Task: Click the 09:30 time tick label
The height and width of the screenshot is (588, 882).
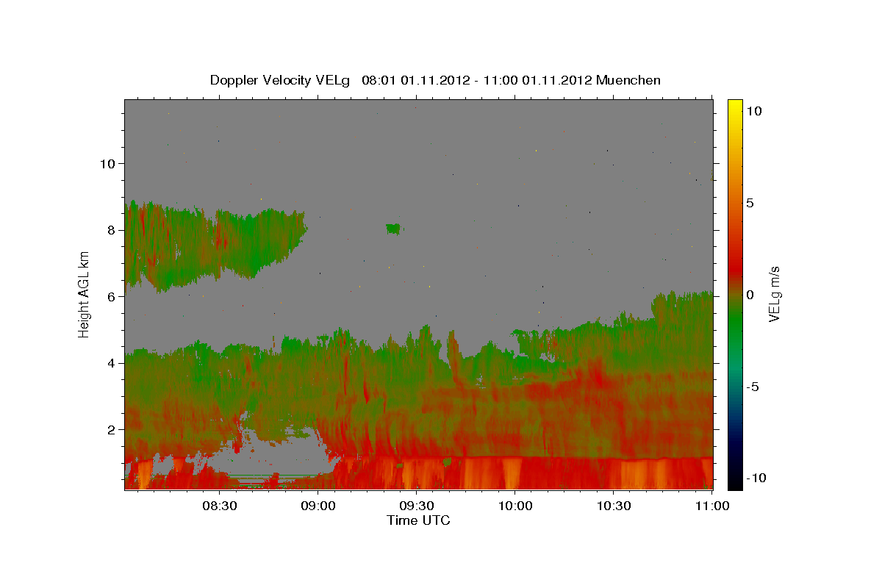Action: (x=416, y=506)
